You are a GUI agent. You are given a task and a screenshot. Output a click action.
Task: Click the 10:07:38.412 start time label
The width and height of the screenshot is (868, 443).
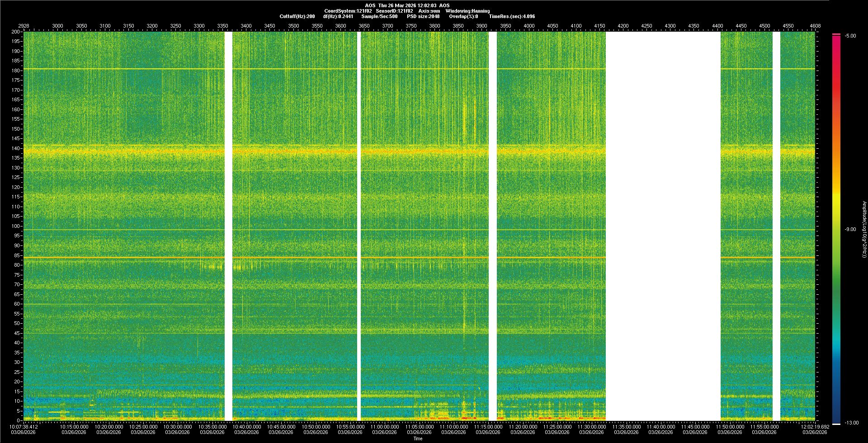pyautogui.click(x=24, y=426)
